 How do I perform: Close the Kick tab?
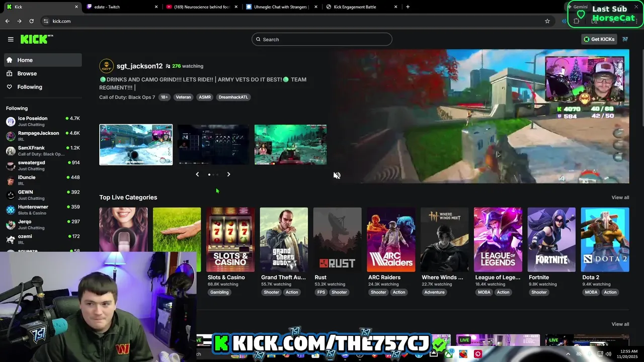pos(76,7)
